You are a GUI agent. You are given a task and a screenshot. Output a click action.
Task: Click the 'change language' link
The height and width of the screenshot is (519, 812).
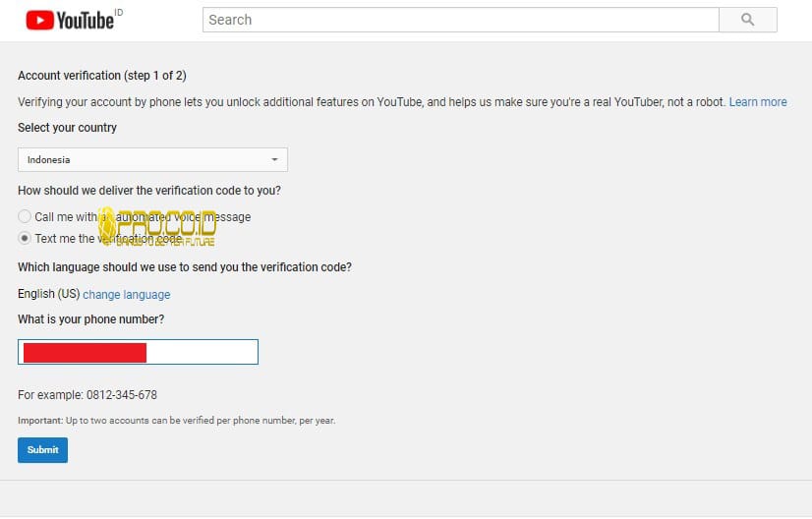(126, 295)
